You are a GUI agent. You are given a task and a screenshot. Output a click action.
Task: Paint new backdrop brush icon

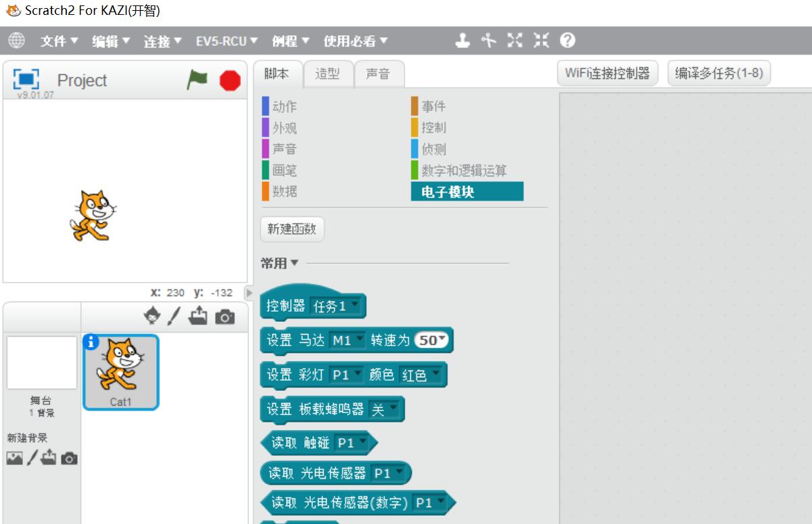tap(32, 458)
